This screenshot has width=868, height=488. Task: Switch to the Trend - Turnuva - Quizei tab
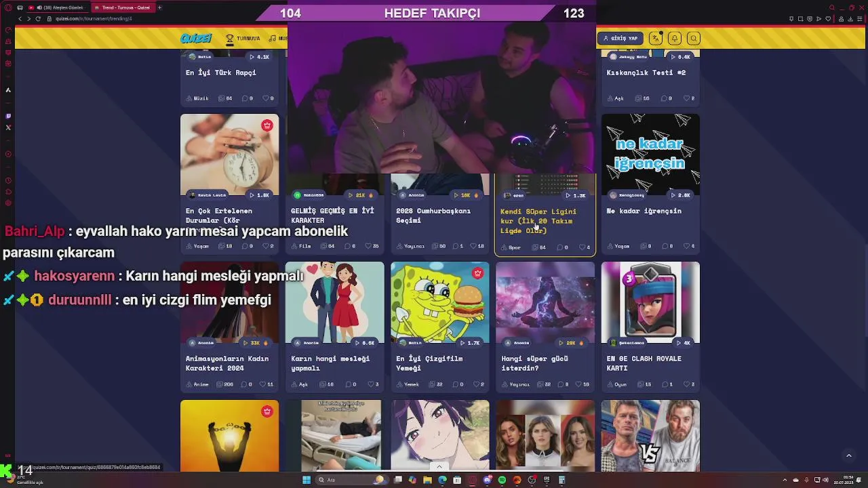(122, 7)
